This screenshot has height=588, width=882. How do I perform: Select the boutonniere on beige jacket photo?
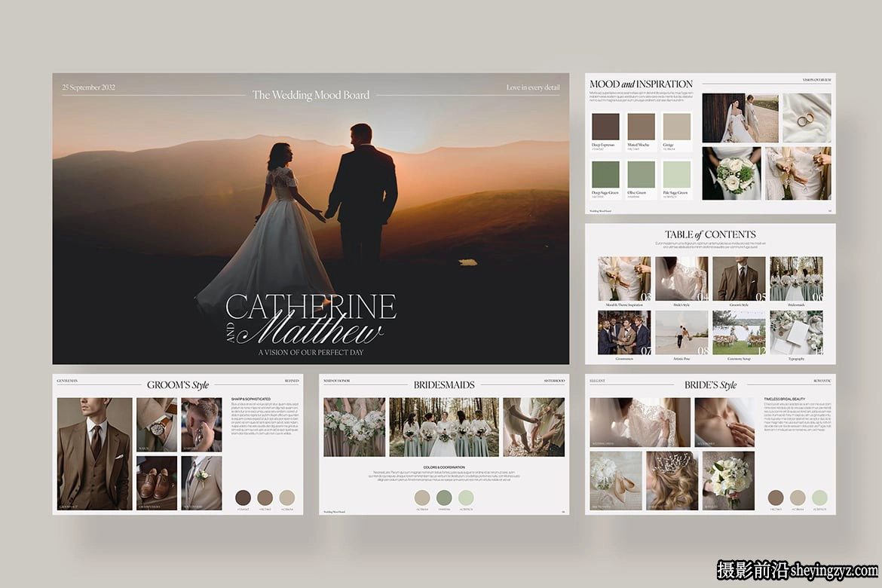click(201, 483)
